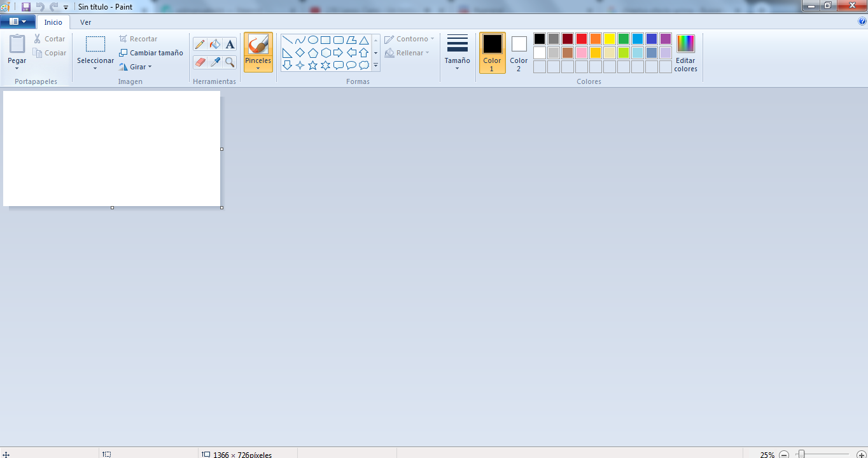Choose the Triangle shape
This screenshot has width=868, height=458.
click(x=364, y=40)
